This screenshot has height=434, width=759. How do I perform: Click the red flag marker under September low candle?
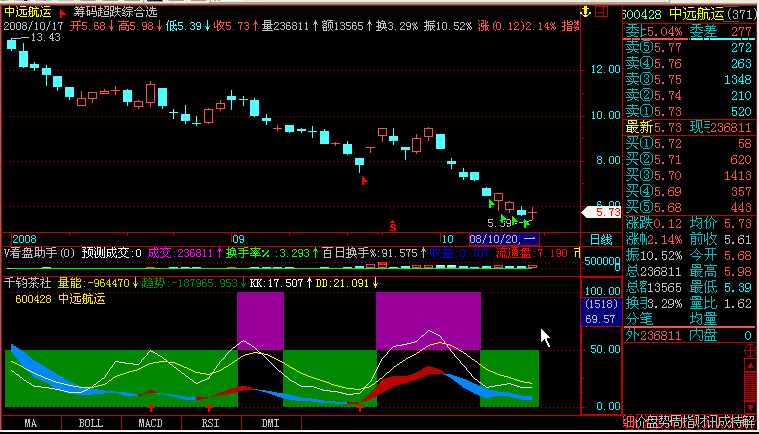point(364,180)
